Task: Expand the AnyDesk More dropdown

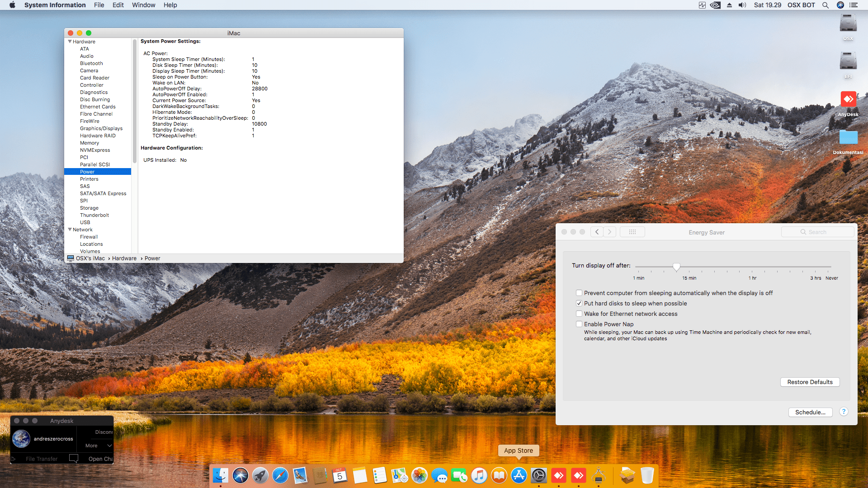Action: point(98,446)
